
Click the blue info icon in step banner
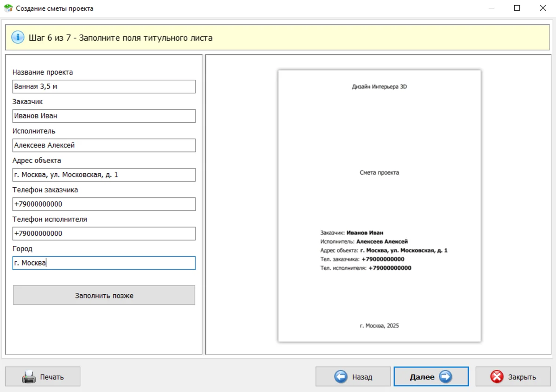[x=18, y=38]
